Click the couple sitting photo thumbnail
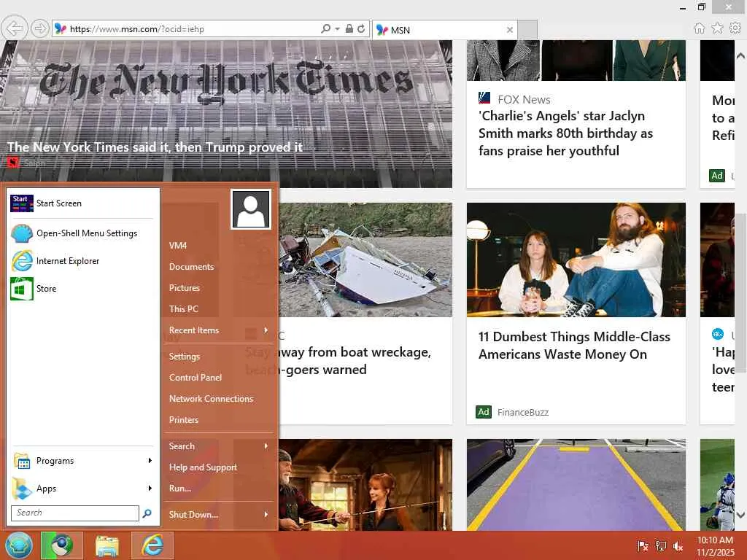 pyautogui.click(x=576, y=260)
